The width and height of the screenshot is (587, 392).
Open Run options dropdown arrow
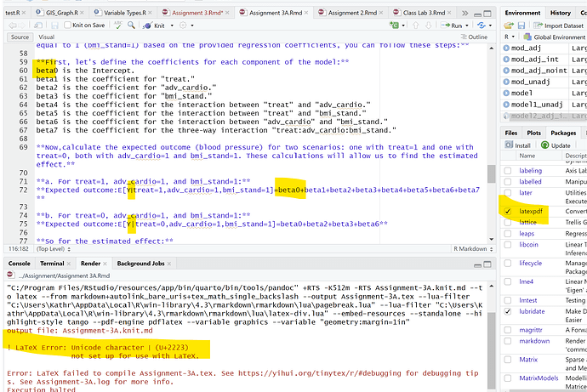tap(467, 26)
